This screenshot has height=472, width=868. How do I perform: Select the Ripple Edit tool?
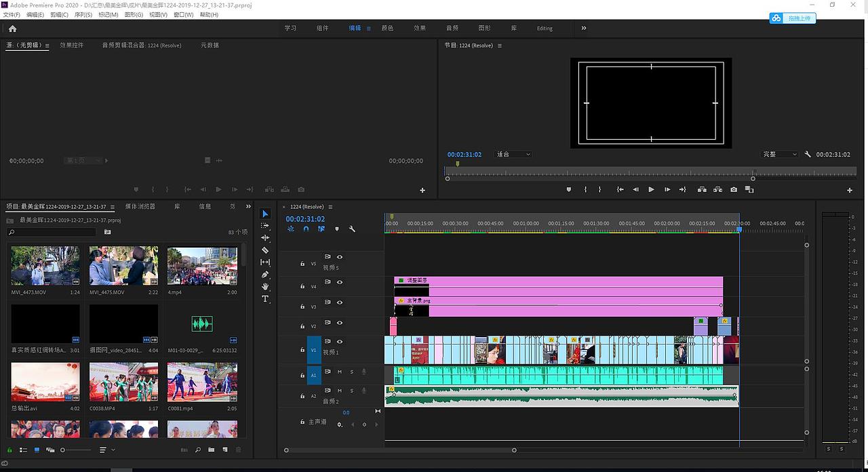pyautogui.click(x=265, y=238)
